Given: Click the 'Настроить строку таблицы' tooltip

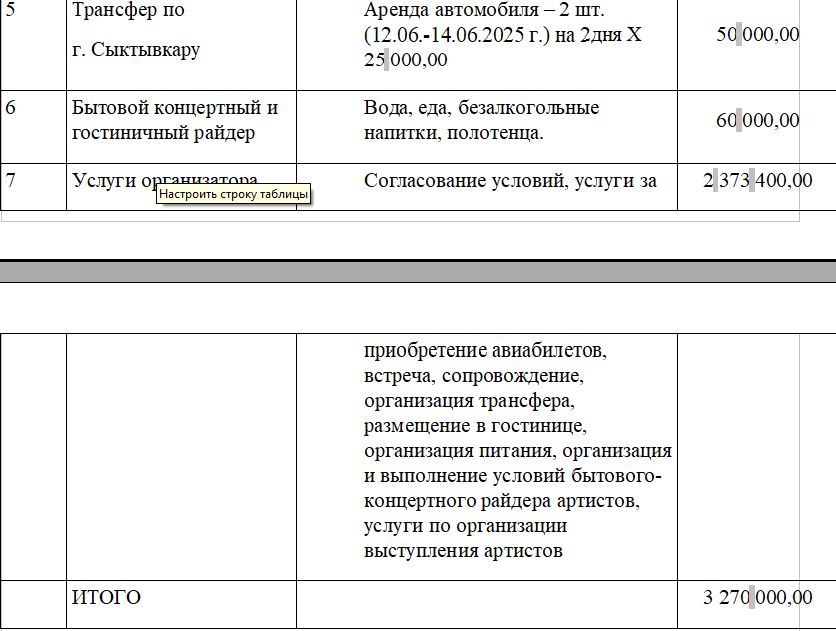Looking at the screenshot, I should tap(234, 195).
